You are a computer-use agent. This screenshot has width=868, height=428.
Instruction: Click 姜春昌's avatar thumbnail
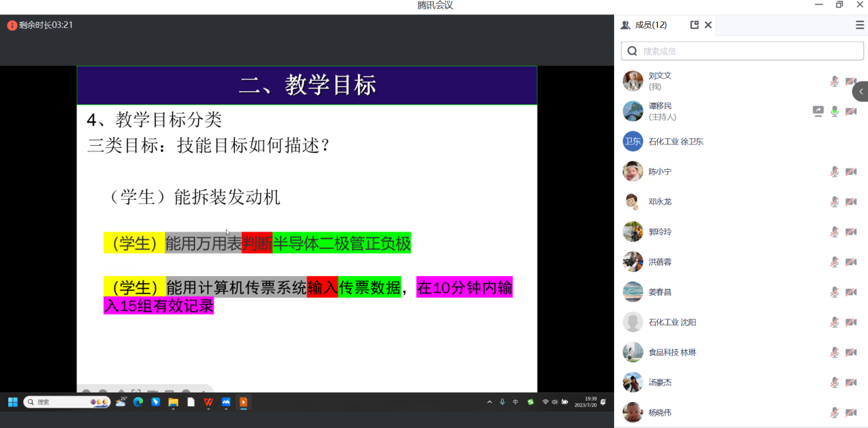point(633,292)
